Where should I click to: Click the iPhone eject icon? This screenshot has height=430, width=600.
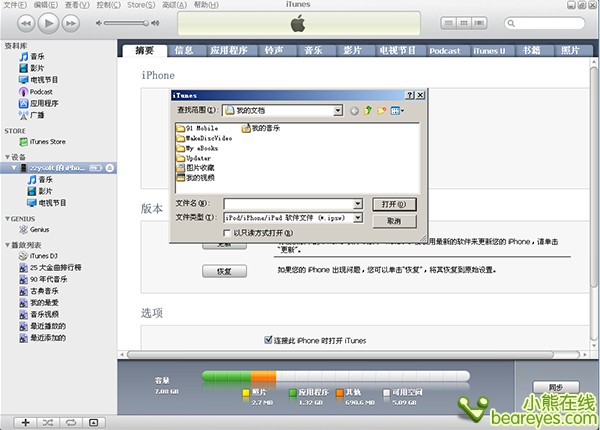click(110, 168)
